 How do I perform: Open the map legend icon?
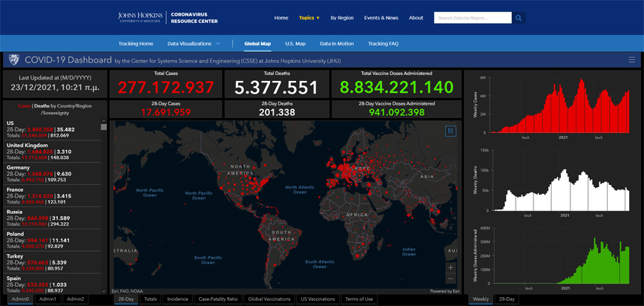click(x=450, y=131)
